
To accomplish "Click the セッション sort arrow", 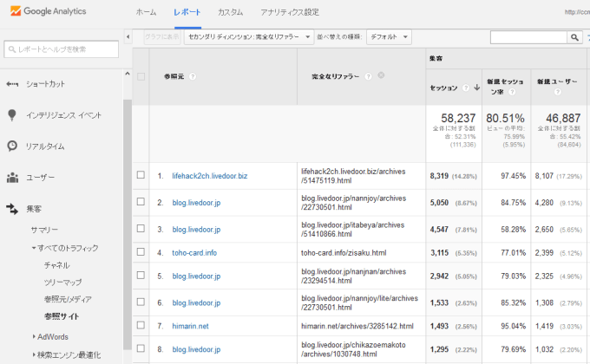I will (477, 88).
